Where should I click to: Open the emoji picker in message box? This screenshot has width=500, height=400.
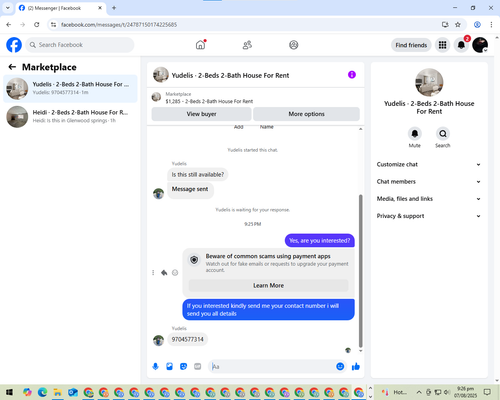point(340,367)
